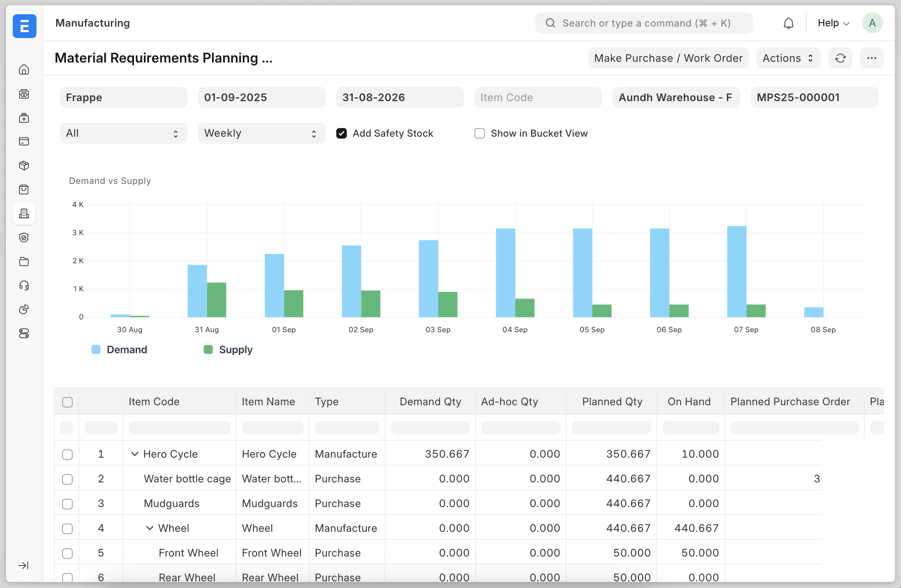Check the Hero Cycle row checkbox
Screen dimensions: 901x588
point(67,454)
